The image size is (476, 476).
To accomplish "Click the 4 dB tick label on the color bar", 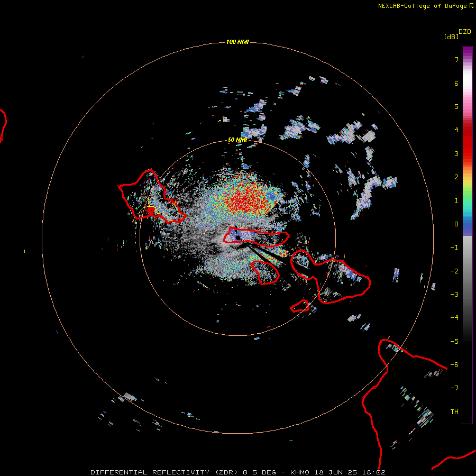I will (456, 130).
